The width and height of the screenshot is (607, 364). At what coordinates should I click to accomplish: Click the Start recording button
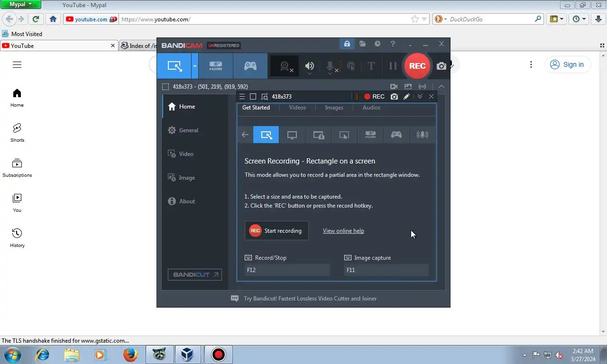tap(276, 231)
